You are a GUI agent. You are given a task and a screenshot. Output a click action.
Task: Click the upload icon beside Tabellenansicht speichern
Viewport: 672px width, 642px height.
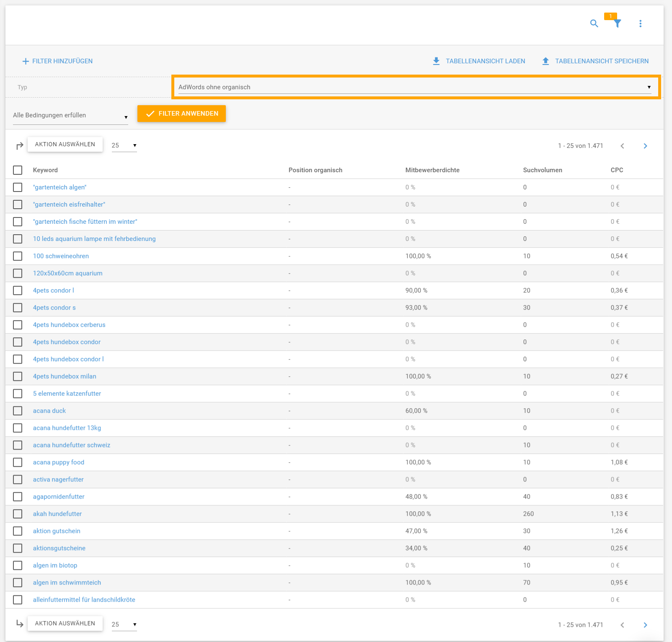click(545, 61)
